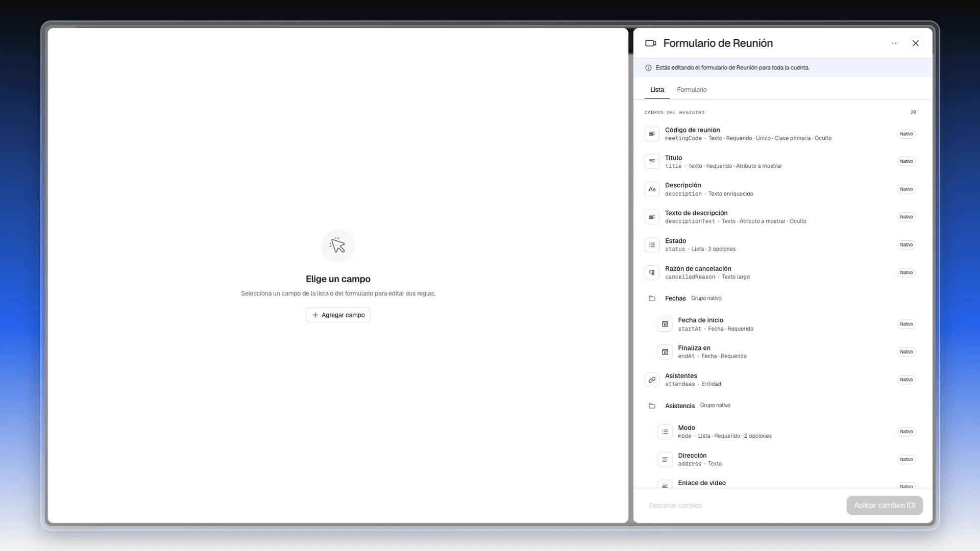Click the calendar icon for Fecha de inicio
980x551 pixels.
665,324
